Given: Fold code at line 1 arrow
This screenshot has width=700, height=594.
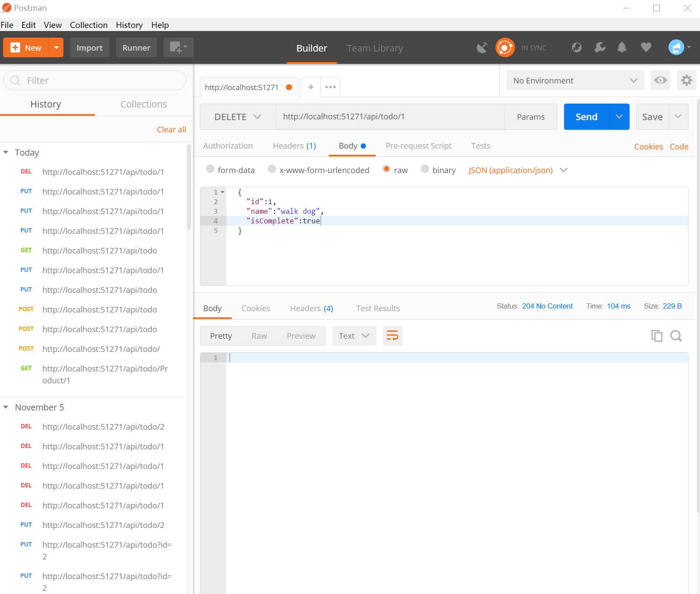Looking at the screenshot, I should click(223, 192).
